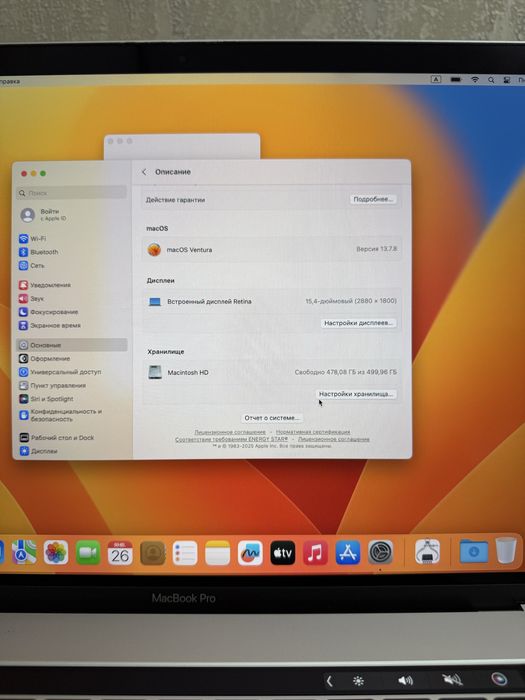
Task: Open Конфиденциальность и безопасность settings
Action: (x=61, y=415)
